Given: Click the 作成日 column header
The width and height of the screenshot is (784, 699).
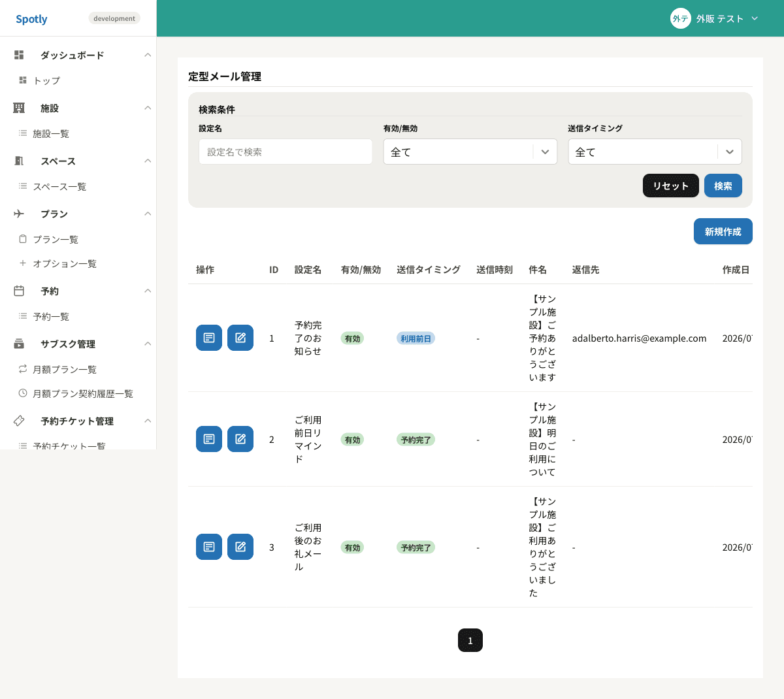Looking at the screenshot, I should [x=736, y=269].
